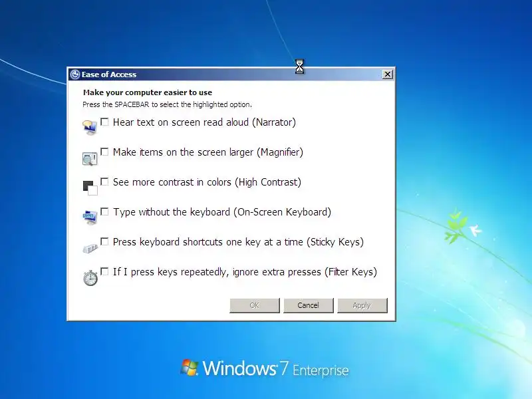Close the Ease of Access dialog
This screenshot has width=532, height=399.
(x=388, y=74)
